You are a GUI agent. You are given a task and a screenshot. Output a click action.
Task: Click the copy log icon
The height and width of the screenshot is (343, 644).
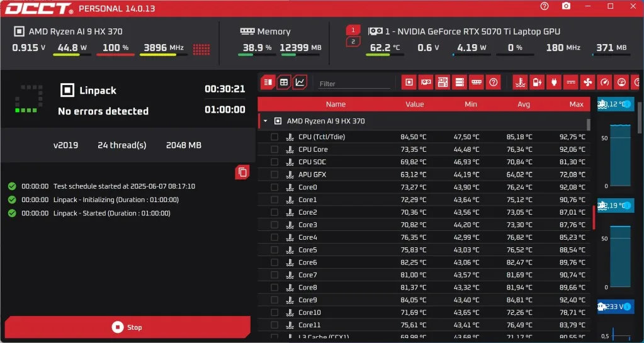coord(242,172)
